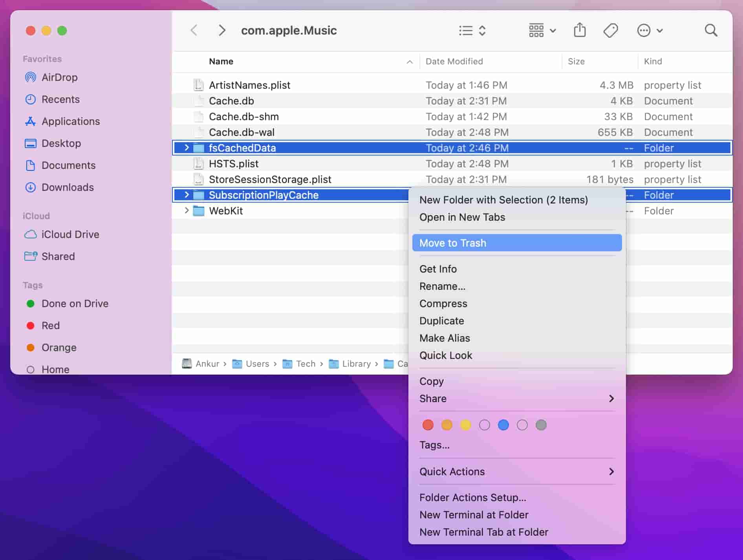Select Recents in the sidebar

click(x=52, y=99)
